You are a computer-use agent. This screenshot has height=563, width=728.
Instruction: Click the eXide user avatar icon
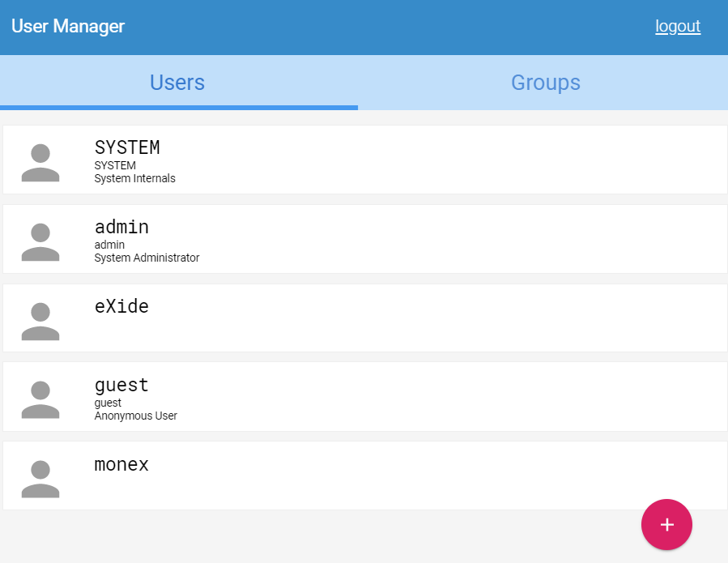click(40, 321)
